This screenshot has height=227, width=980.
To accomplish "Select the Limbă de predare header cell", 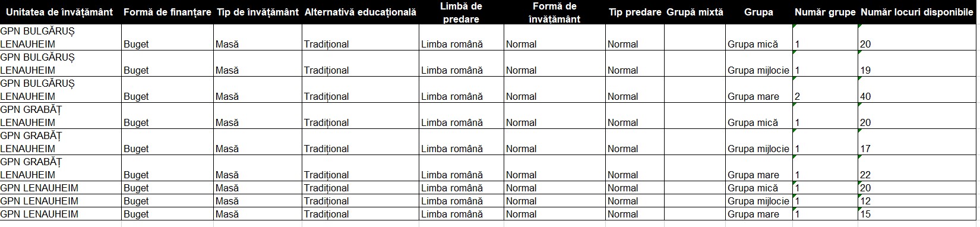I will click(x=461, y=12).
